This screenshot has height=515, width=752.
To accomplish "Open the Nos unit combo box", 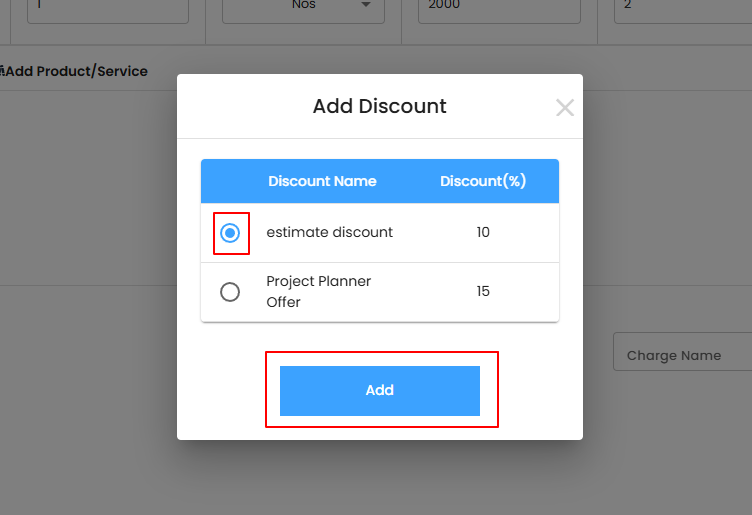I will point(300,8).
